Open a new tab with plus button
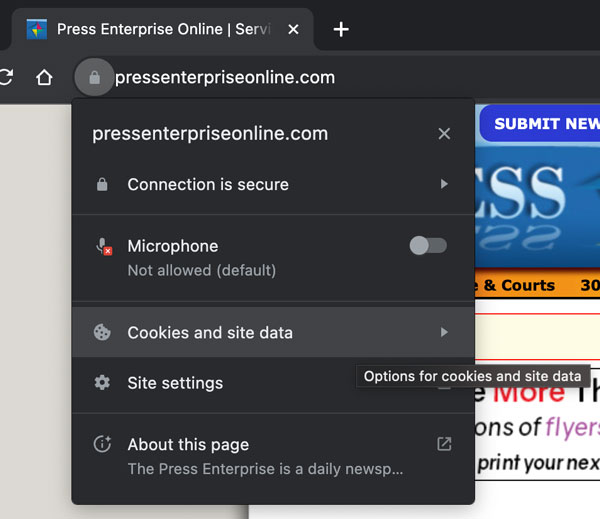The width and height of the screenshot is (600, 519). (341, 29)
